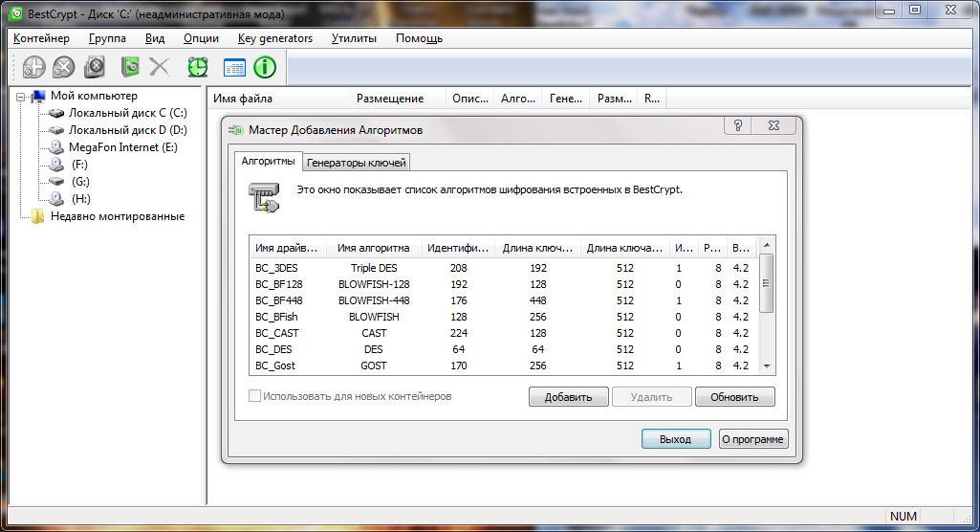Click the green safe new container icon

pyautogui.click(x=129, y=67)
